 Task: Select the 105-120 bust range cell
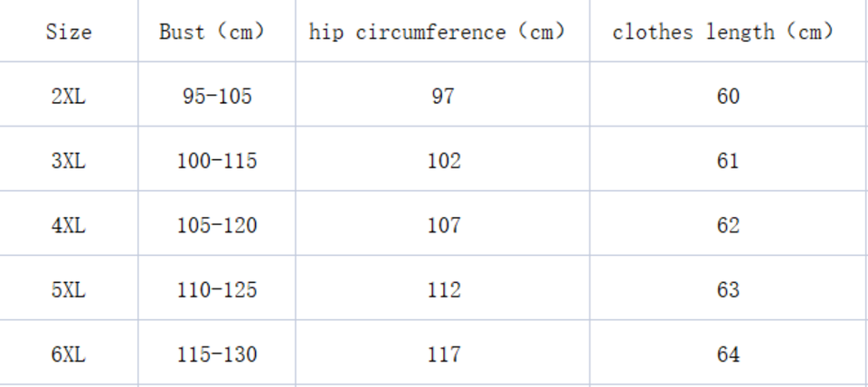click(216, 225)
